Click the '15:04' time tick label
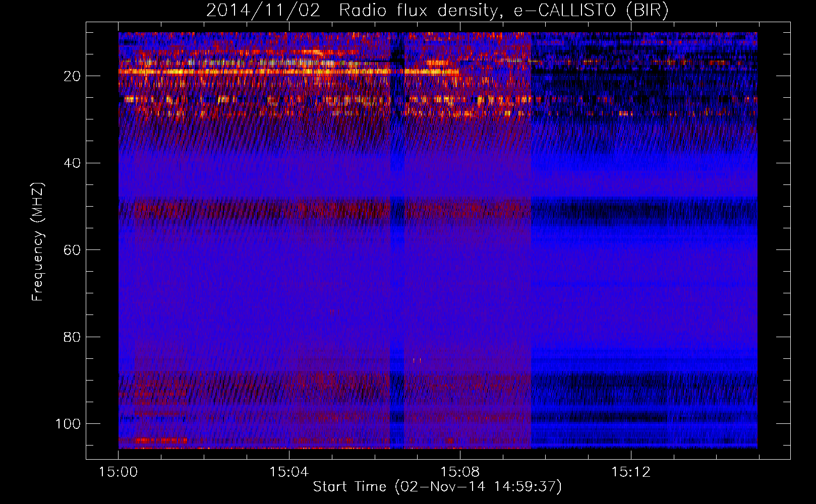This screenshot has width=816, height=504. tap(289, 472)
